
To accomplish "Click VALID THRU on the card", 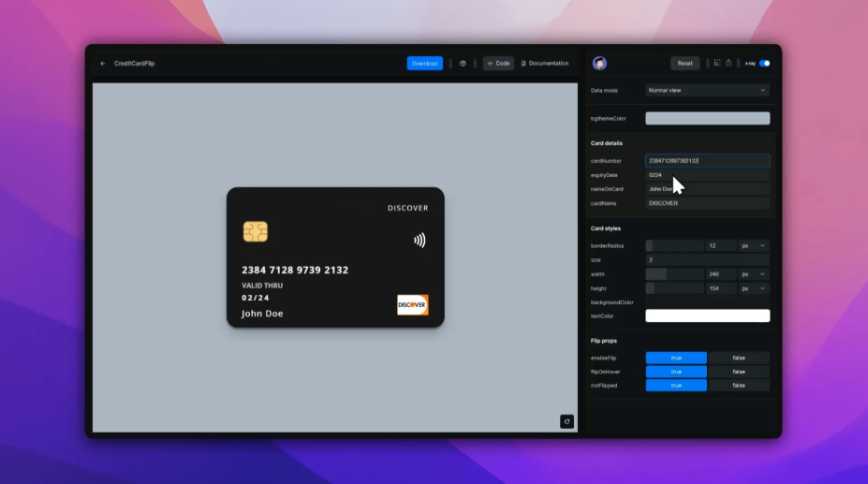I will (262, 286).
